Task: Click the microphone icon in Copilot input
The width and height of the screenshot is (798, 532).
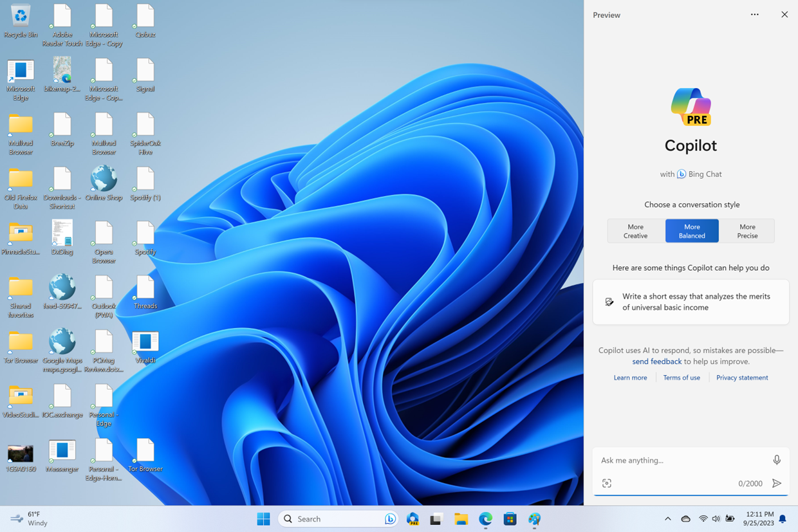Action: coord(777,460)
